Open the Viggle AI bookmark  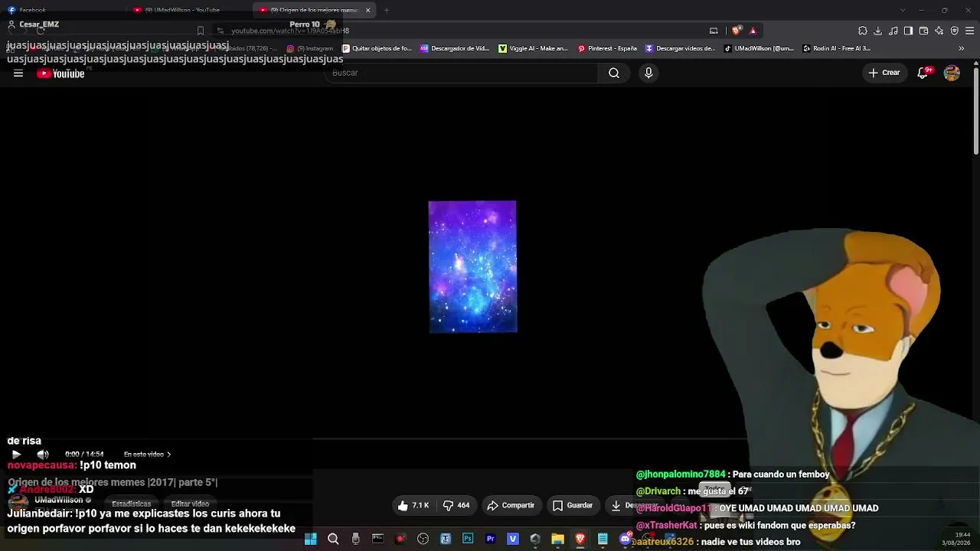point(534,48)
